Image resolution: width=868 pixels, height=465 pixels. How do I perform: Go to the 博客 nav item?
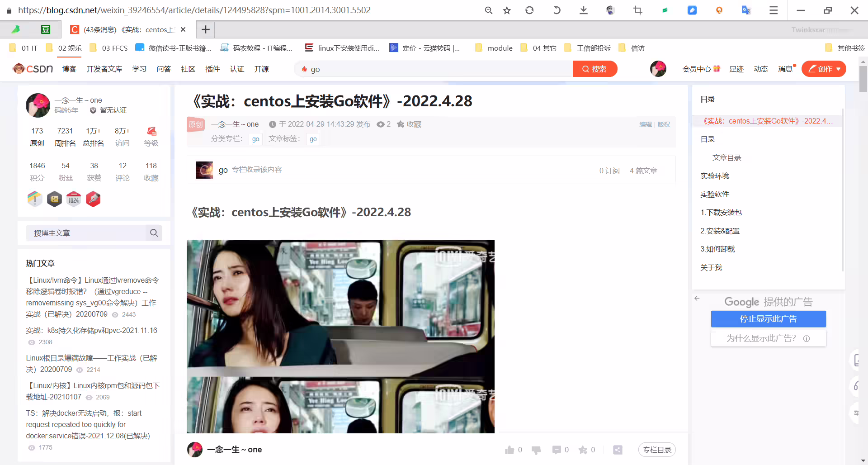tap(69, 69)
